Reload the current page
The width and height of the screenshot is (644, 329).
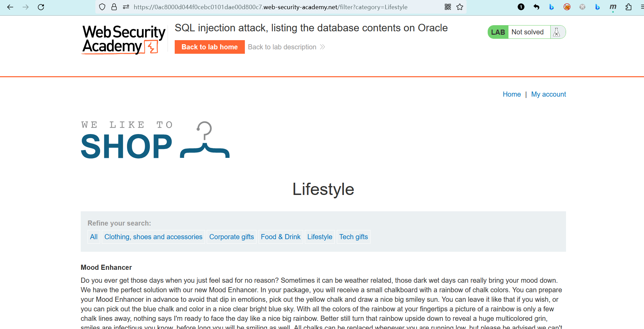coord(41,7)
